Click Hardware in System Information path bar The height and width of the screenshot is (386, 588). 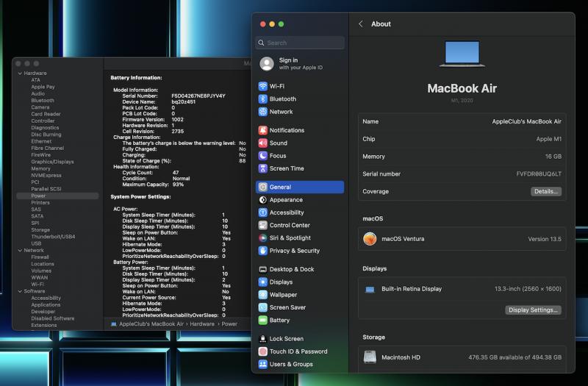point(201,324)
